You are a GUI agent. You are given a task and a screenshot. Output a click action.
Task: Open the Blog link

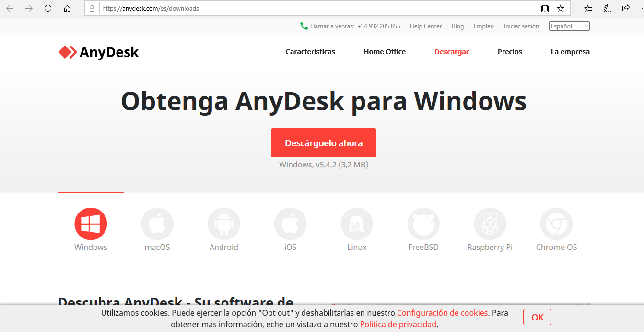[457, 26]
